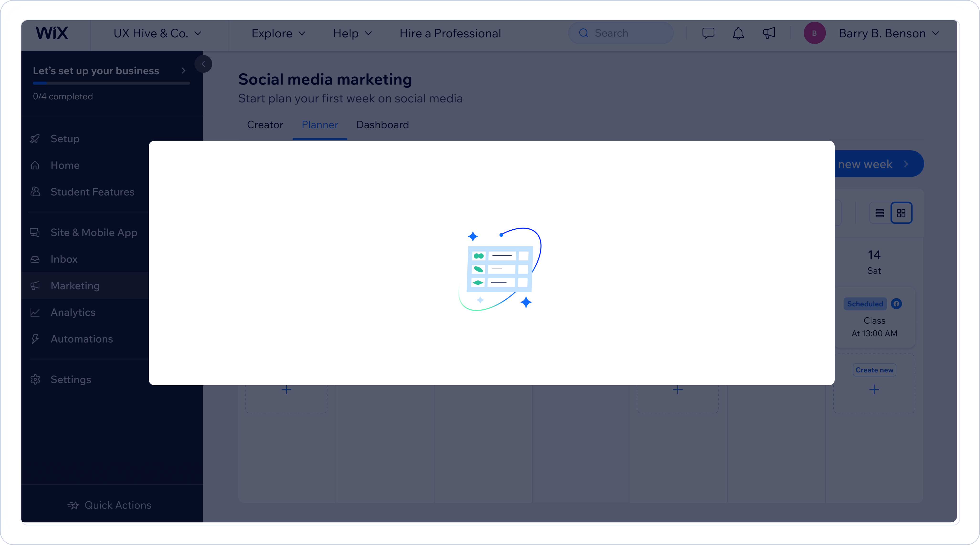Click the Create new button on Saturday

(x=874, y=370)
